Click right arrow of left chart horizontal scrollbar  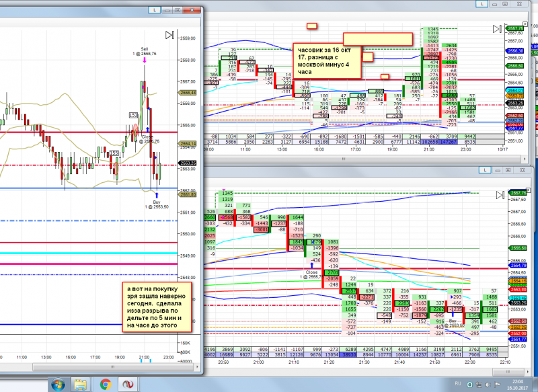click(197, 367)
